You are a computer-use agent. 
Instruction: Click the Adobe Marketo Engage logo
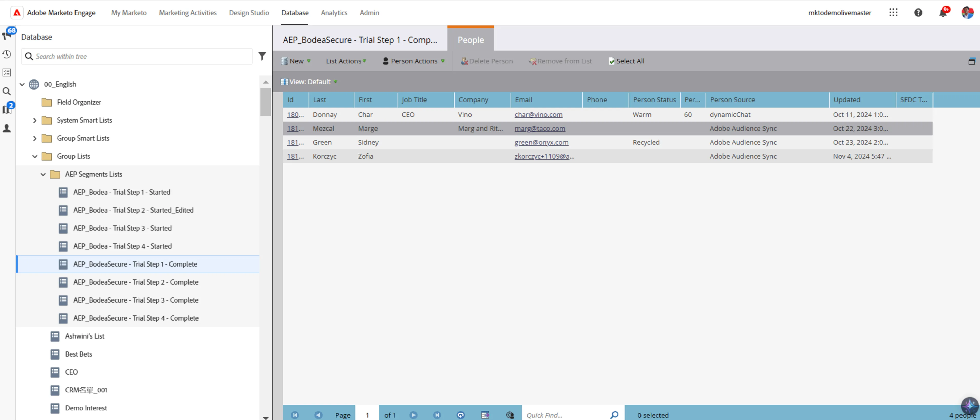click(17, 13)
